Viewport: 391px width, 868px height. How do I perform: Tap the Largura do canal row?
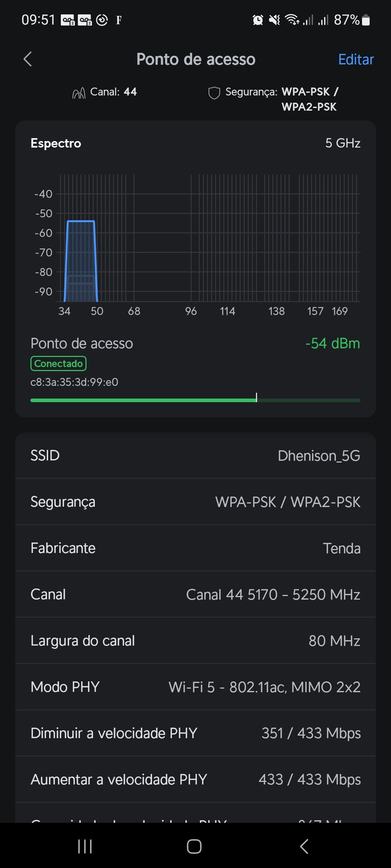pos(195,641)
